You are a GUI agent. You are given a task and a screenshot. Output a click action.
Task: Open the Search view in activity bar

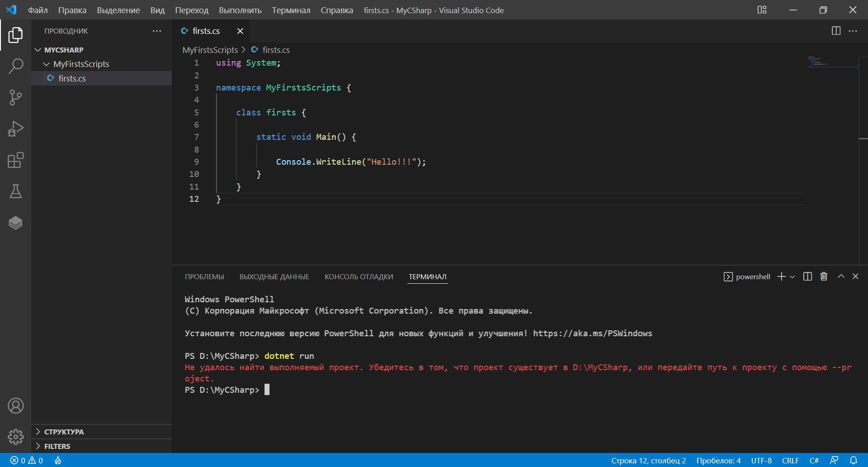coord(15,66)
